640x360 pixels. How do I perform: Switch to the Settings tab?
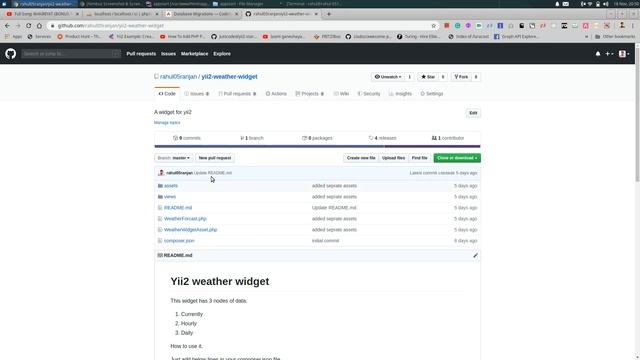click(x=431, y=93)
